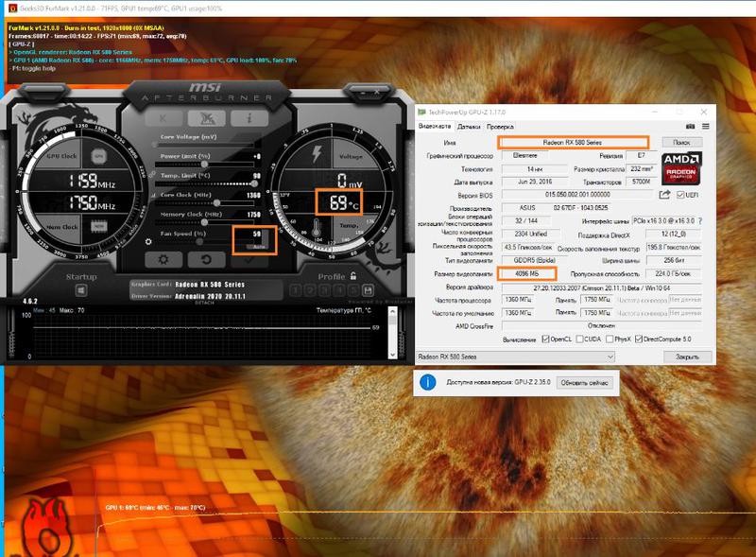Image resolution: width=756 pixels, height=557 pixels.
Task: Switch to the Проверка tab
Action: pyautogui.click(x=500, y=127)
